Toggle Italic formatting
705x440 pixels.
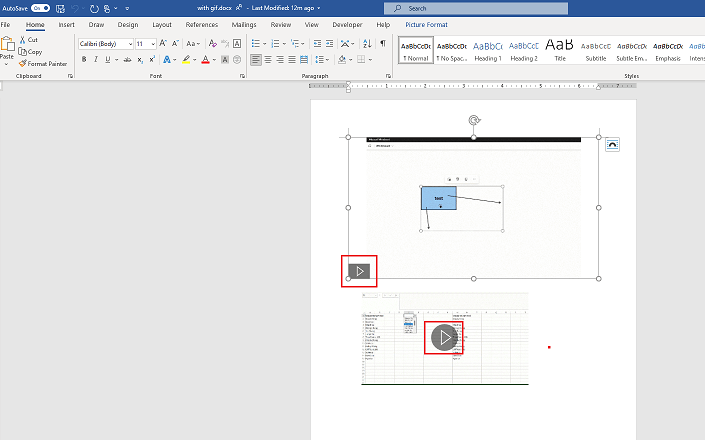[96, 59]
